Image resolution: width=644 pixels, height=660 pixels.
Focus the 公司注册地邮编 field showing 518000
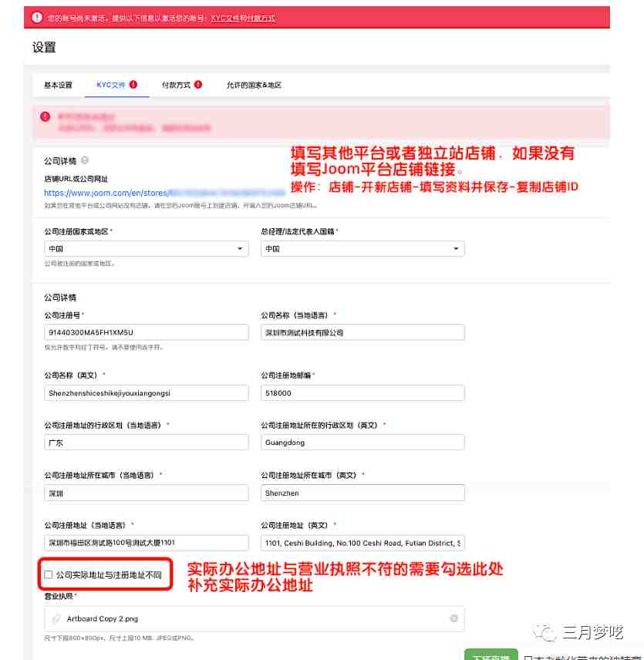point(362,392)
